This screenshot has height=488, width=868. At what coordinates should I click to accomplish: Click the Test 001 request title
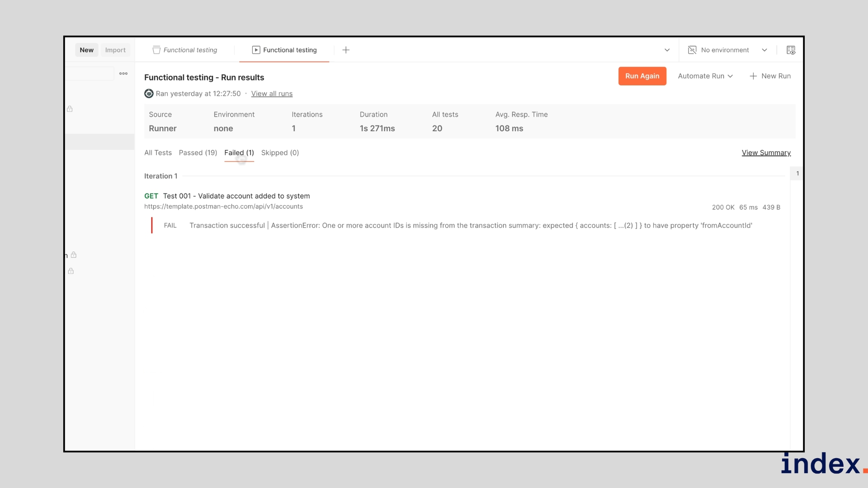click(x=237, y=196)
